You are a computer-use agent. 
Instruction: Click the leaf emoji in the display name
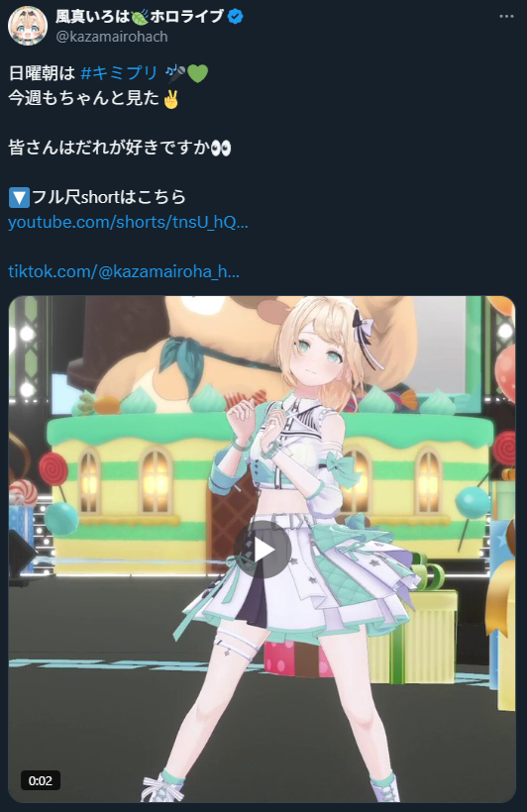(140, 17)
